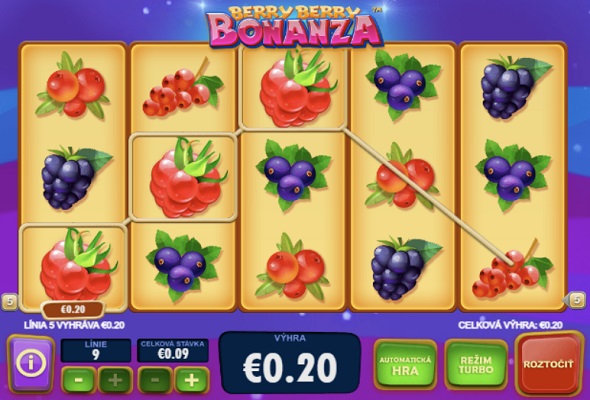
Task: Select line 5 marker on right edge
Action: click(x=575, y=300)
